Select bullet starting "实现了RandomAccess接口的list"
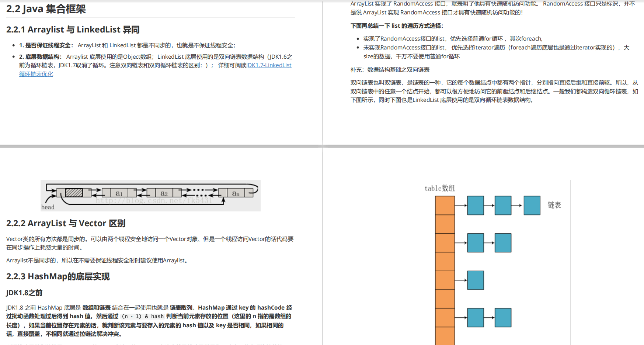This screenshot has height=345, width=644. [x=453, y=39]
